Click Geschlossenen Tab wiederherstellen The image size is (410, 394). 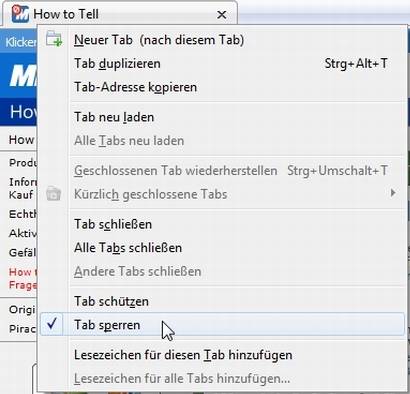[222, 170]
